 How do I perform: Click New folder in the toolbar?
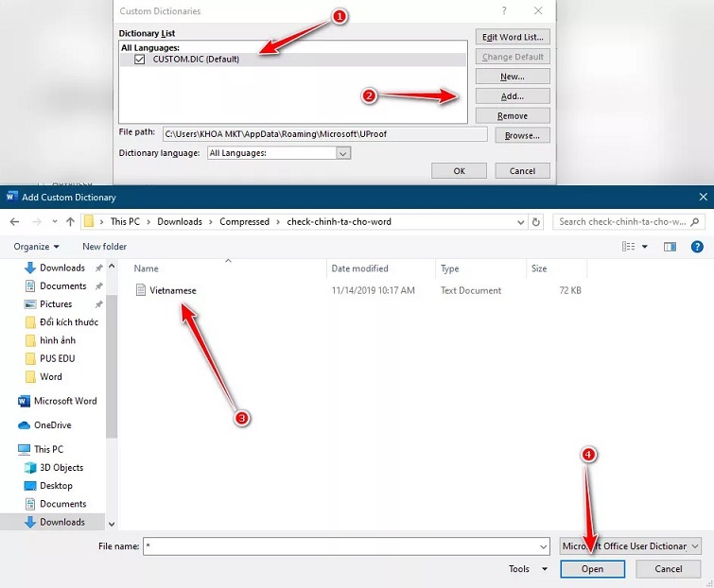coord(104,247)
